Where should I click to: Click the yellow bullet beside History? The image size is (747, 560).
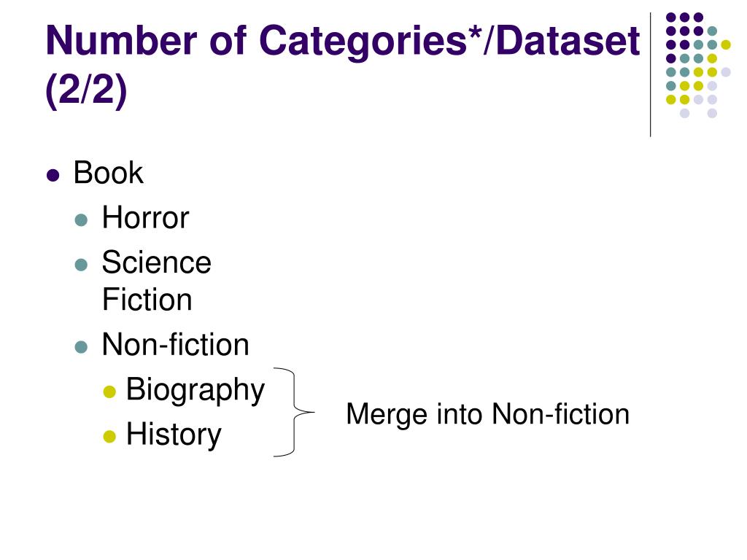(109, 436)
